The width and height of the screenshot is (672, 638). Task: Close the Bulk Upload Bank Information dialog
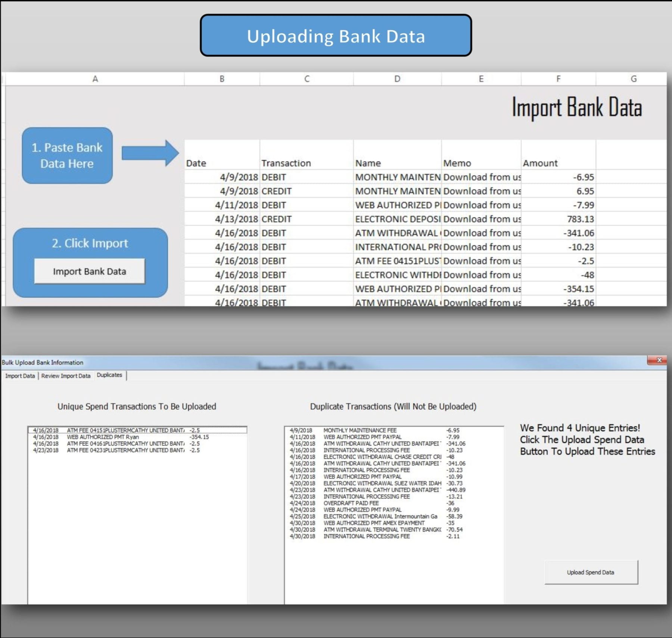pyautogui.click(x=659, y=360)
